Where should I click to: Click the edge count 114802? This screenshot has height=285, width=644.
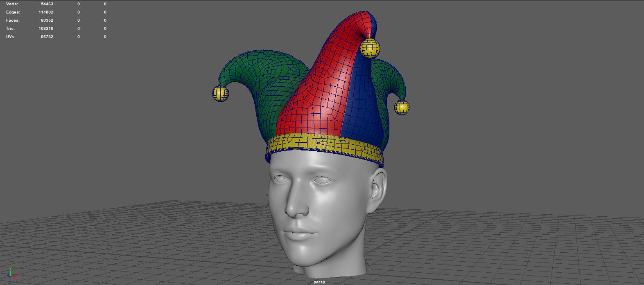coord(46,12)
